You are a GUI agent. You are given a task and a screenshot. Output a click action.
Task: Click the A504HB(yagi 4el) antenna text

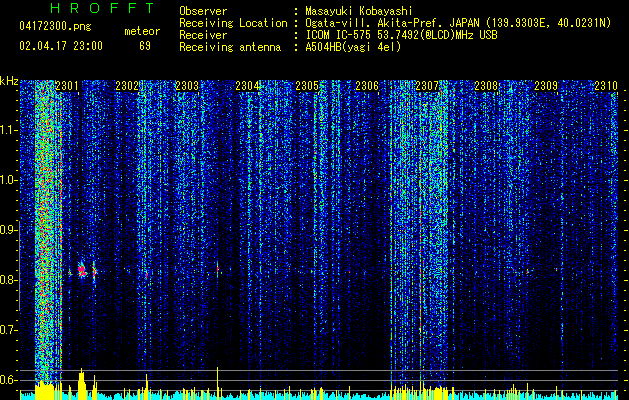pyautogui.click(x=353, y=47)
